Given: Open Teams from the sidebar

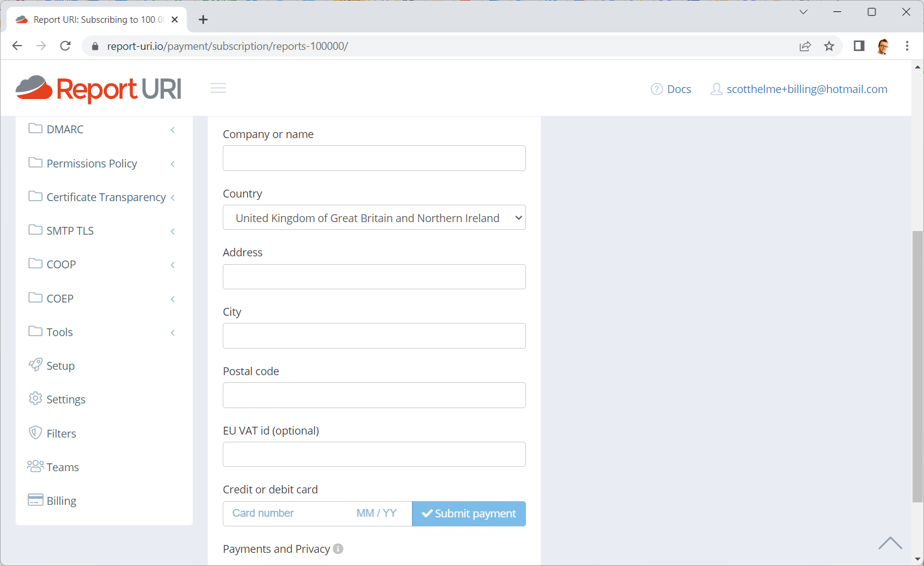Looking at the screenshot, I should point(62,467).
